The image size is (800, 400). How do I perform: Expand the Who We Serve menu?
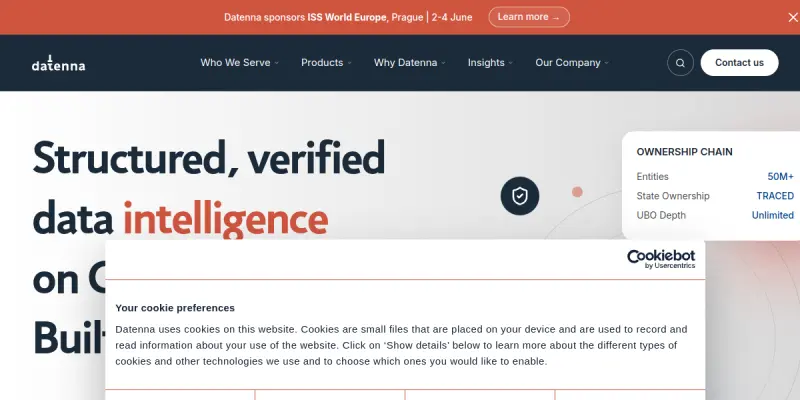coord(239,63)
